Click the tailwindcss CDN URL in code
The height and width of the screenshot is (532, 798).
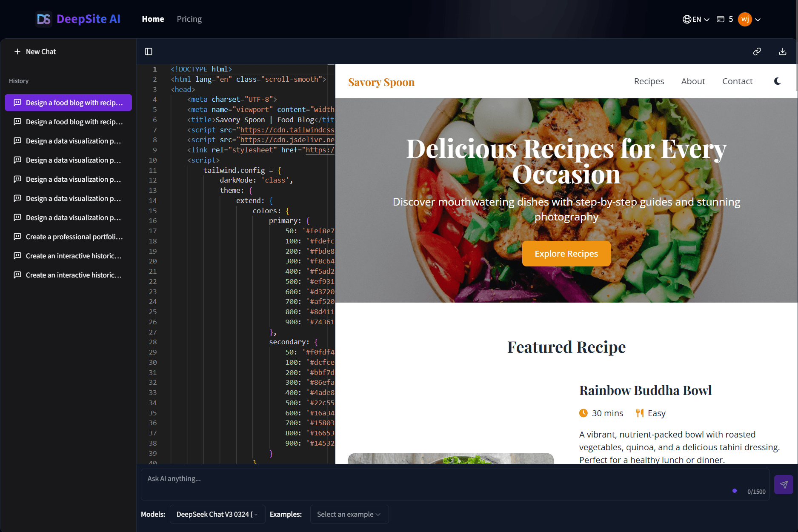point(287,130)
